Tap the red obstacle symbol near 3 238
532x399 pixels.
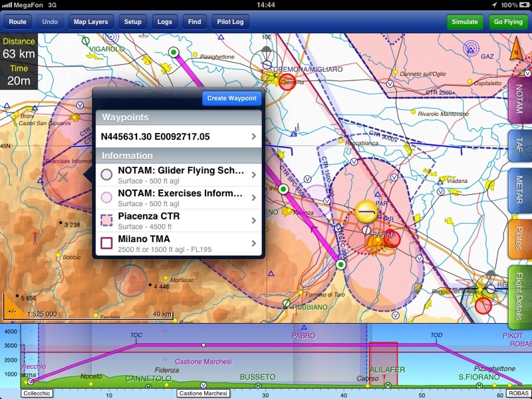click(x=35, y=235)
